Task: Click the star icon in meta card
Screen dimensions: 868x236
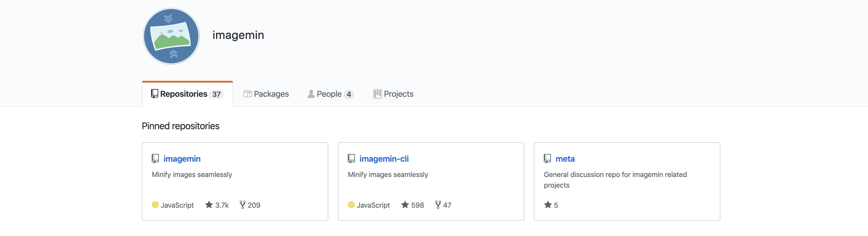Action: 548,205
